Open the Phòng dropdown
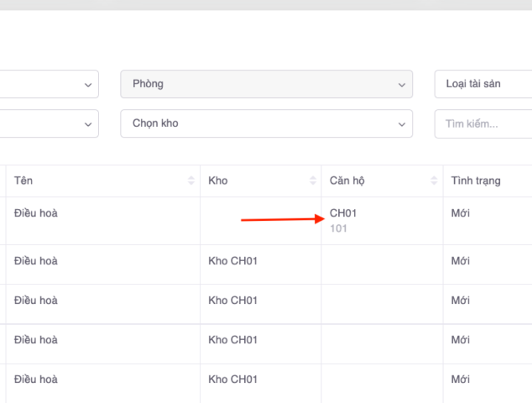This screenshot has height=403, width=532. (x=266, y=84)
